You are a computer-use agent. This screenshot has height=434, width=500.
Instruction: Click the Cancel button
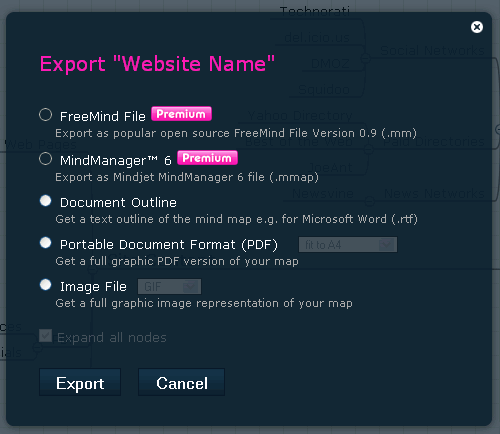click(182, 382)
